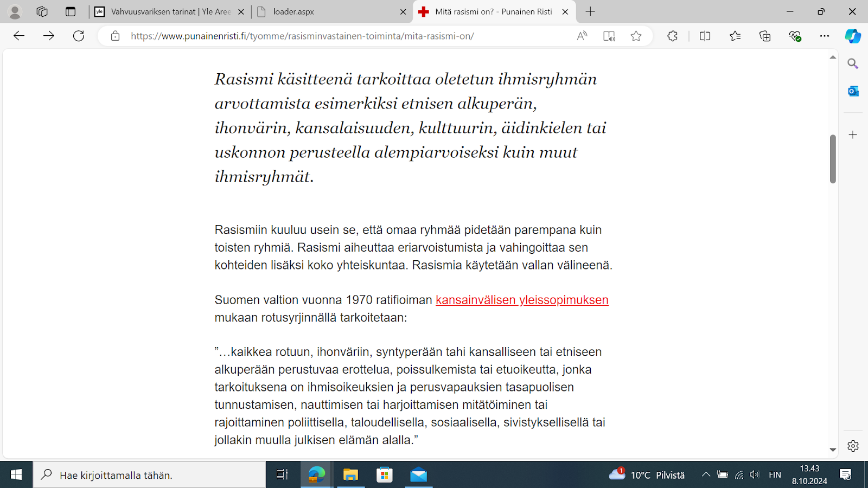Open split screen view
The height and width of the screenshot is (488, 868).
coord(705,36)
